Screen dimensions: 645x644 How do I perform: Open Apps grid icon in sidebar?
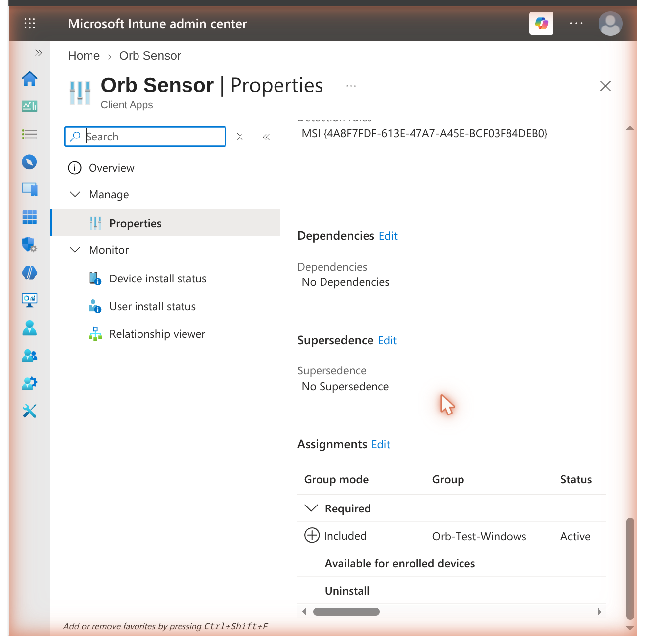point(30,217)
